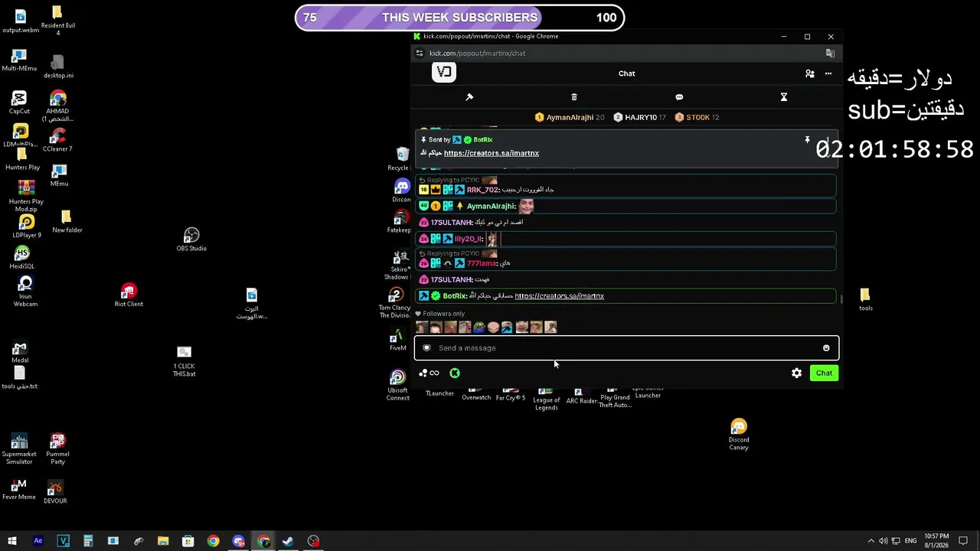980x551 pixels.
Task: Click username lily20_ll in chat
Action: (x=469, y=239)
